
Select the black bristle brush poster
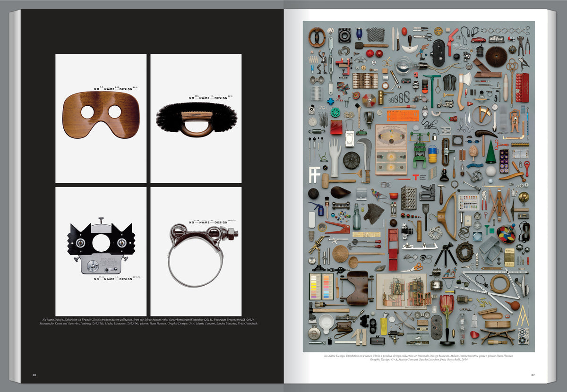[196, 118]
